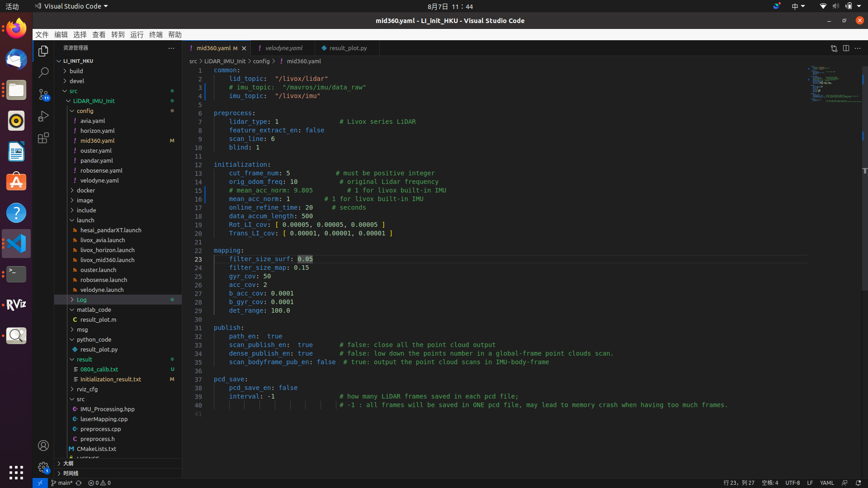Expand the 大纲 outline section
Viewport: 868px width, 488px height.
[68, 463]
